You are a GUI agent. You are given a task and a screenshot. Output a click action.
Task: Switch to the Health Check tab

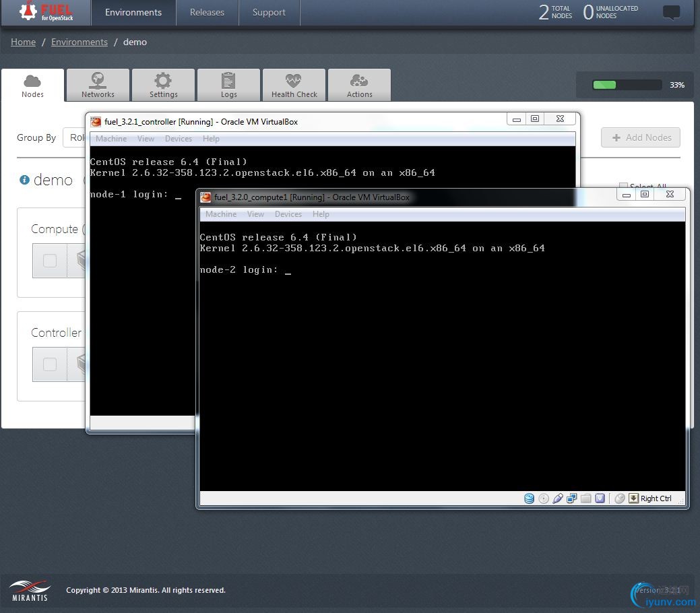click(x=294, y=86)
